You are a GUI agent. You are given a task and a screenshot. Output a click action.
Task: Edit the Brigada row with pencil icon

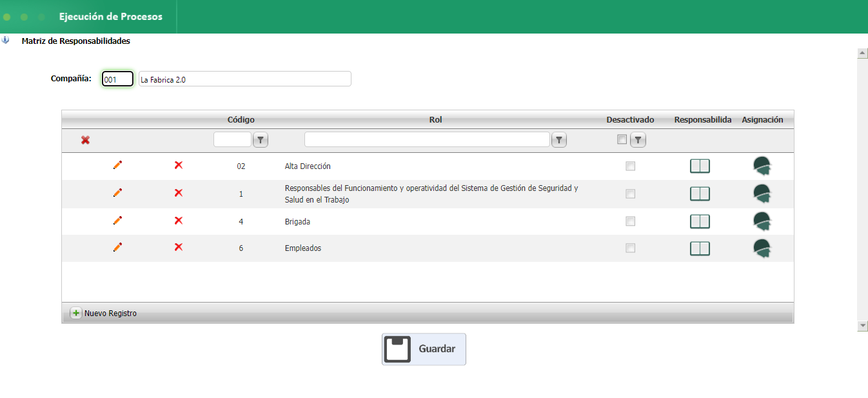click(x=117, y=221)
